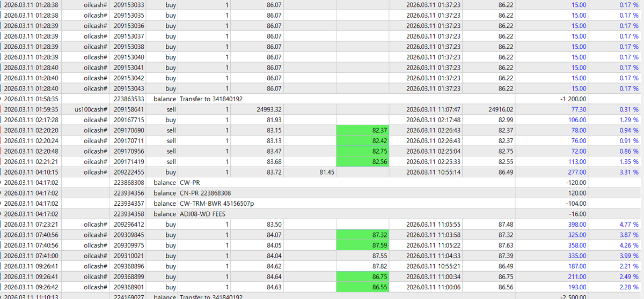Viewport: 644px width, 299px height.
Task: Click close time 2026.03.11 11:07:47
Action: (434, 109)
